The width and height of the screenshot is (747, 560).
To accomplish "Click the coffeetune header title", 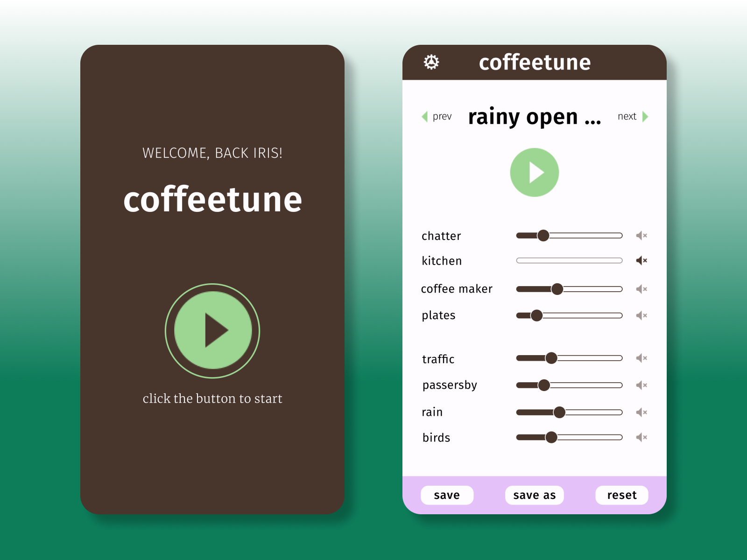I will click(535, 63).
